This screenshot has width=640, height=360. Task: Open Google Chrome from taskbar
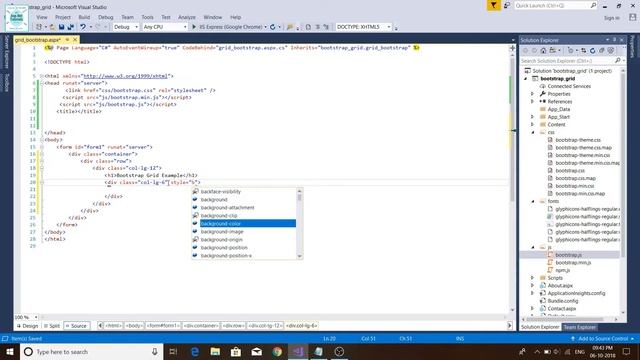pyautogui.click(x=277, y=351)
